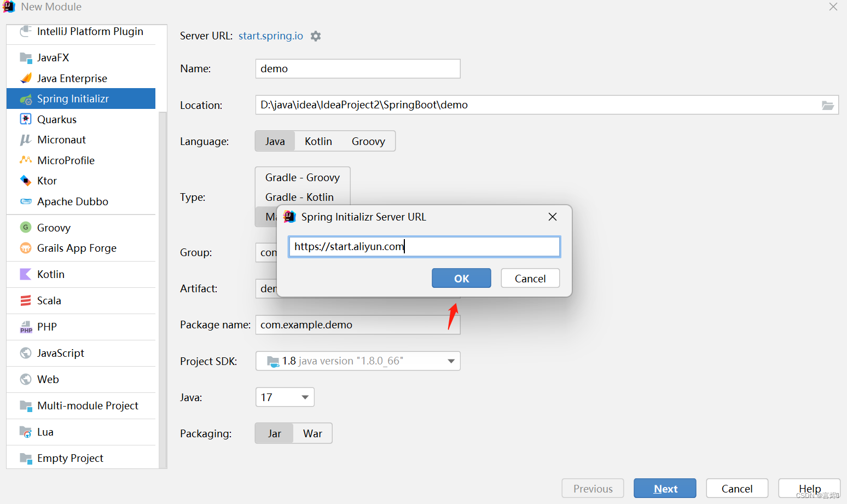Click the PHP icon
Screen dimensions: 847x504
point(26,327)
